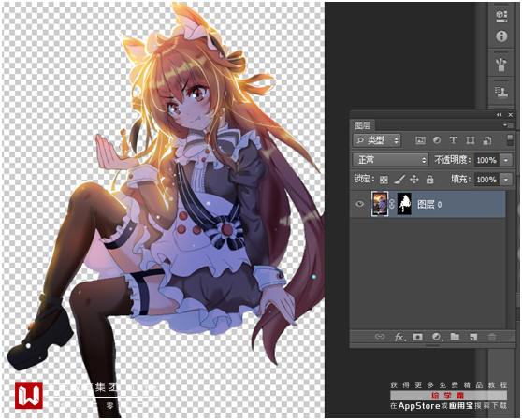The width and height of the screenshot is (522, 420).
Task: Select the 图层 tab
Action: click(362, 125)
